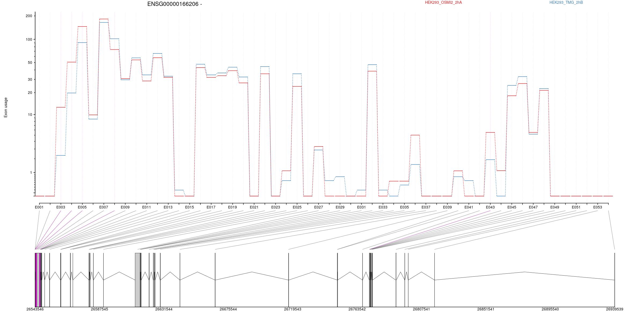The height and width of the screenshot is (322, 644).
Task: Click exon label E009
Action: coord(125,207)
